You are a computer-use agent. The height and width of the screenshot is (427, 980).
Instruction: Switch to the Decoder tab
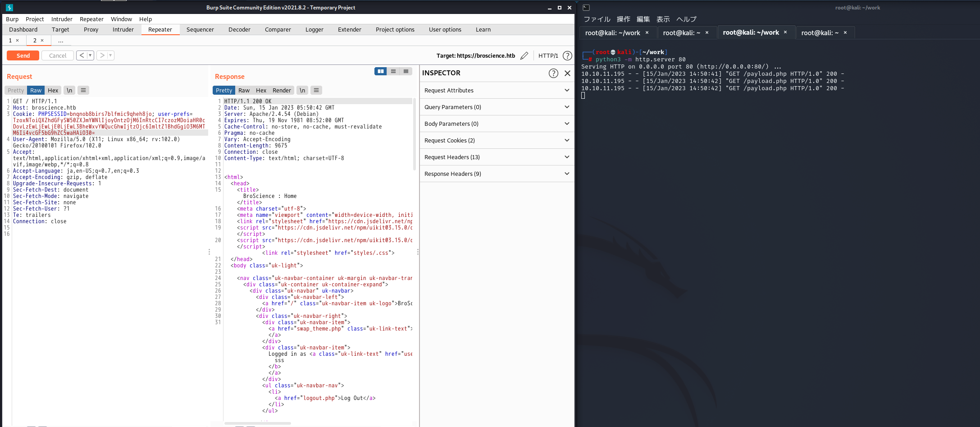click(x=239, y=30)
